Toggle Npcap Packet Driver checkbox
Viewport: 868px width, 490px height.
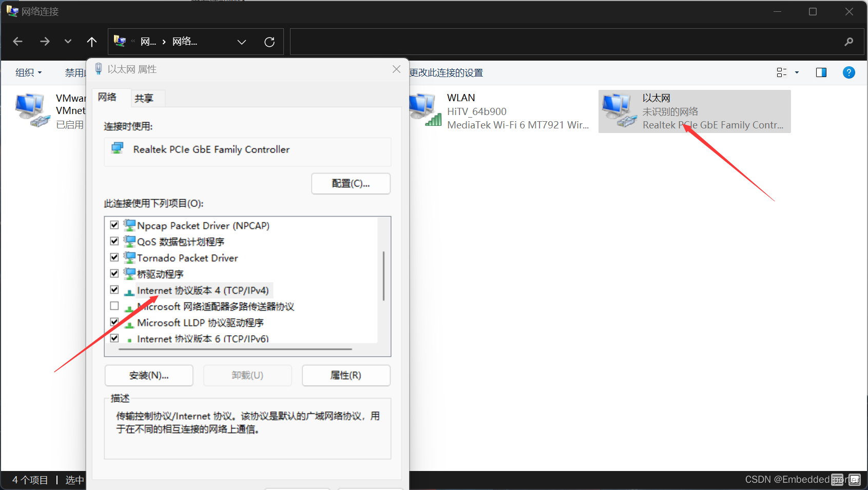[x=114, y=225]
